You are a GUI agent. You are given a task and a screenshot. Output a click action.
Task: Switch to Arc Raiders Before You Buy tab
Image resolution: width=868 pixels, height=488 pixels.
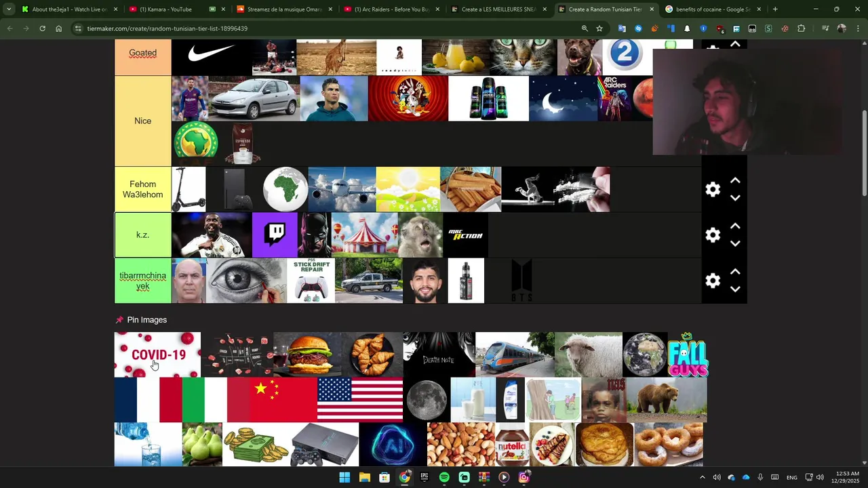(391, 9)
